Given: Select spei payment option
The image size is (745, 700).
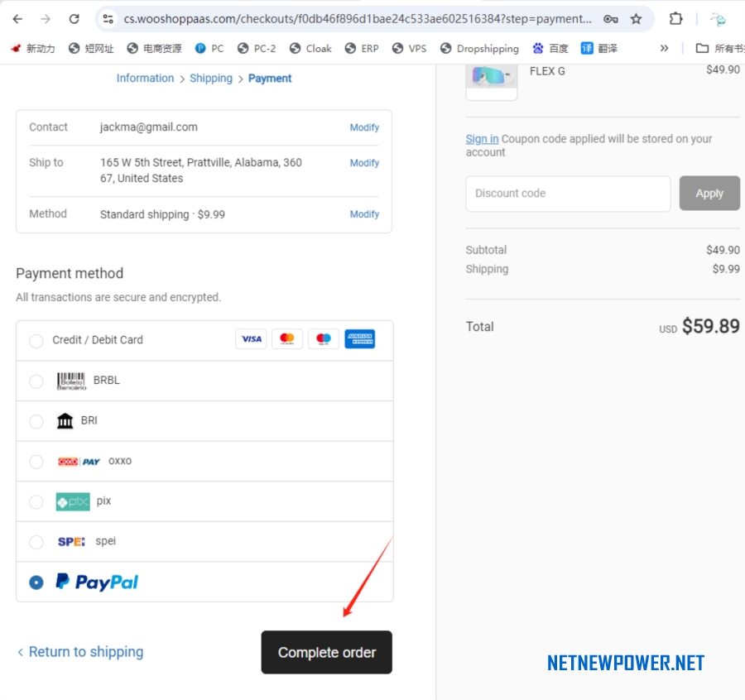Looking at the screenshot, I should (36, 542).
